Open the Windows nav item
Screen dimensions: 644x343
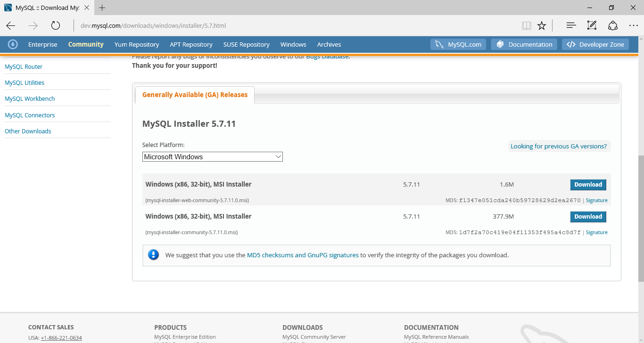pyautogui.click(x=293, y=44)
